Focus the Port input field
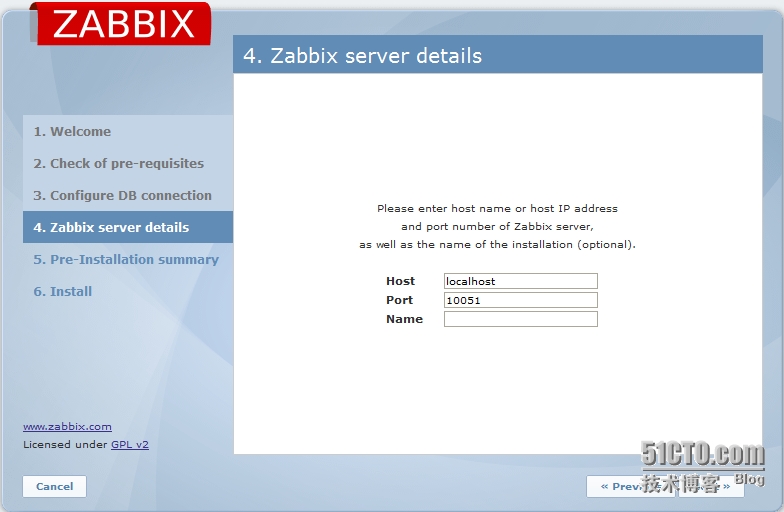Viewport: 784px width, 512px height. pyautogui.click(x=520, y=300)
